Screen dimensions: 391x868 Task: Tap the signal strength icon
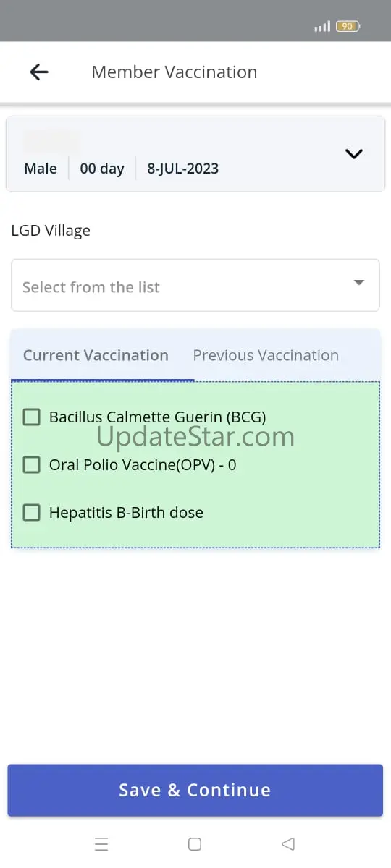pos(322,26)
